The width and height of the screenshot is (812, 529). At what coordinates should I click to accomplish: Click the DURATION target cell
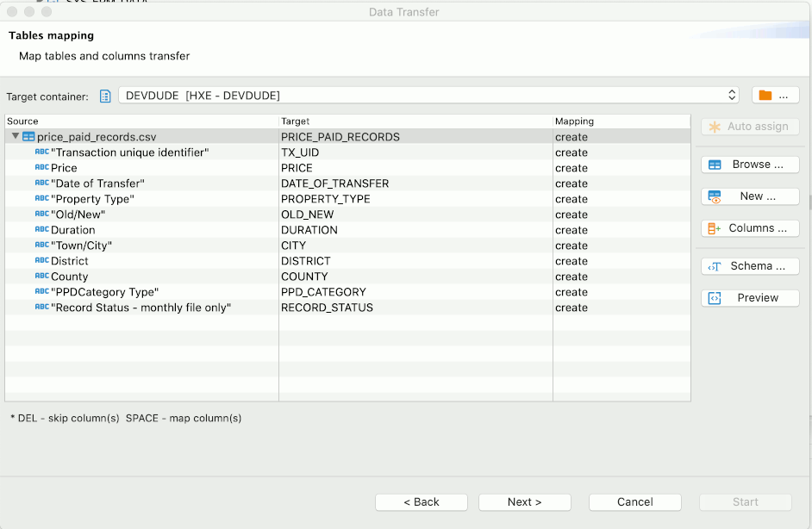(415, 230)
